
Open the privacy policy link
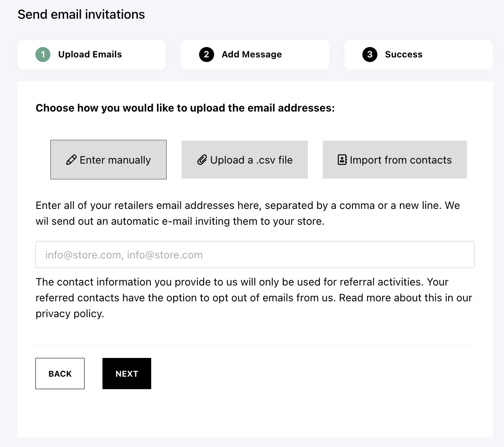tap(70, 313)
